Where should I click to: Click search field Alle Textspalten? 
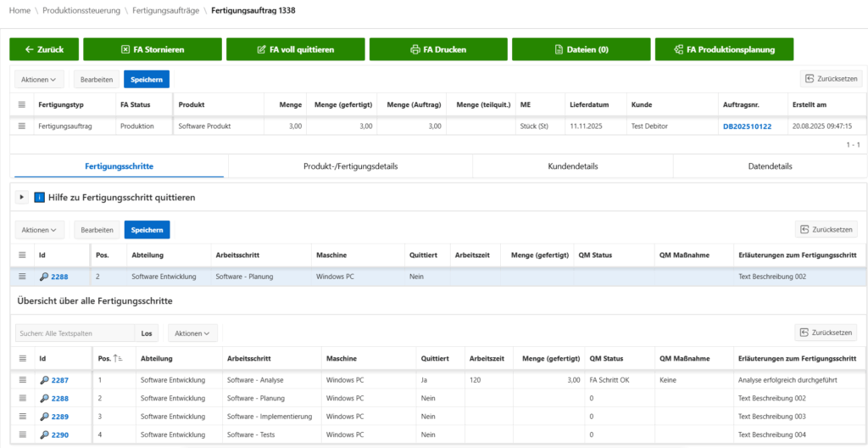(x=75, y=333)
